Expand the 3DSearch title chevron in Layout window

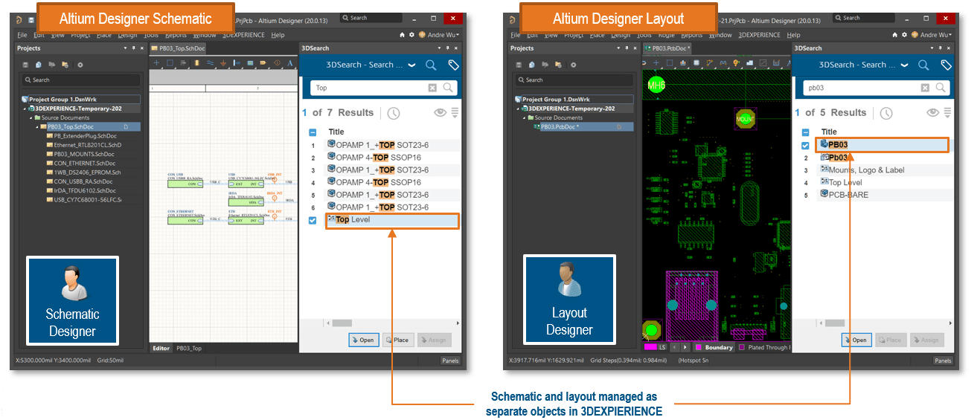(904, 65)
